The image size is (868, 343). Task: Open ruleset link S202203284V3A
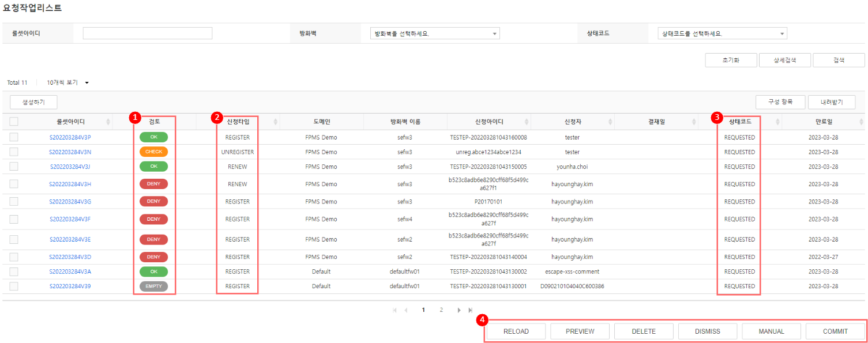(x=70, y=272)
